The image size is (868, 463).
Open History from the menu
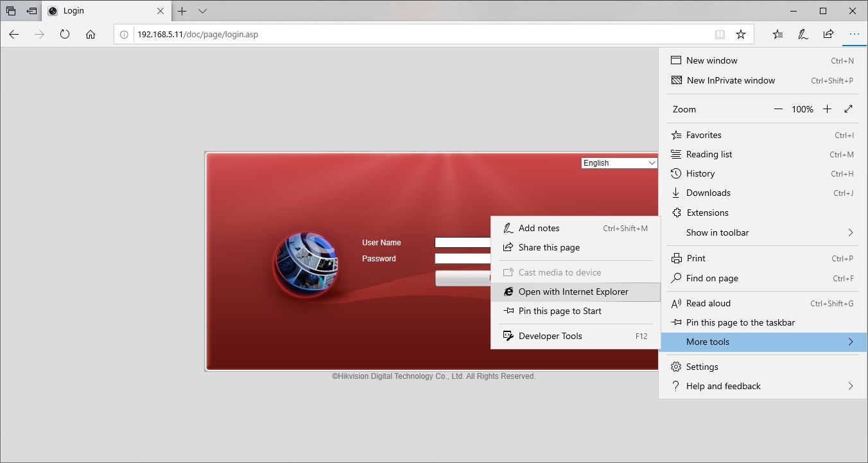tap(763, 173)
